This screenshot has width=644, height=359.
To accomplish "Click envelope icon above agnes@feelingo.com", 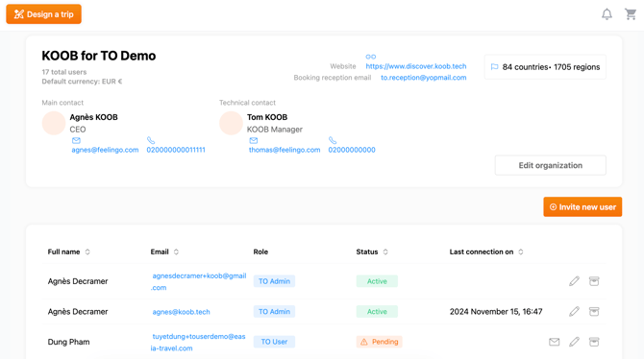I will (x=76, y=140).
